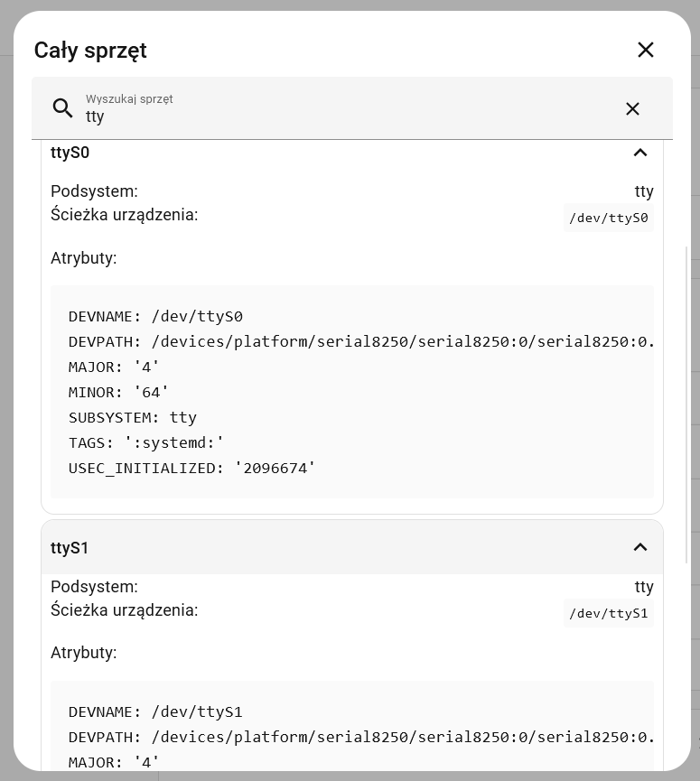
Task: Click the USEC_INITIALIZED attribute line
Action: coord(191,469)
